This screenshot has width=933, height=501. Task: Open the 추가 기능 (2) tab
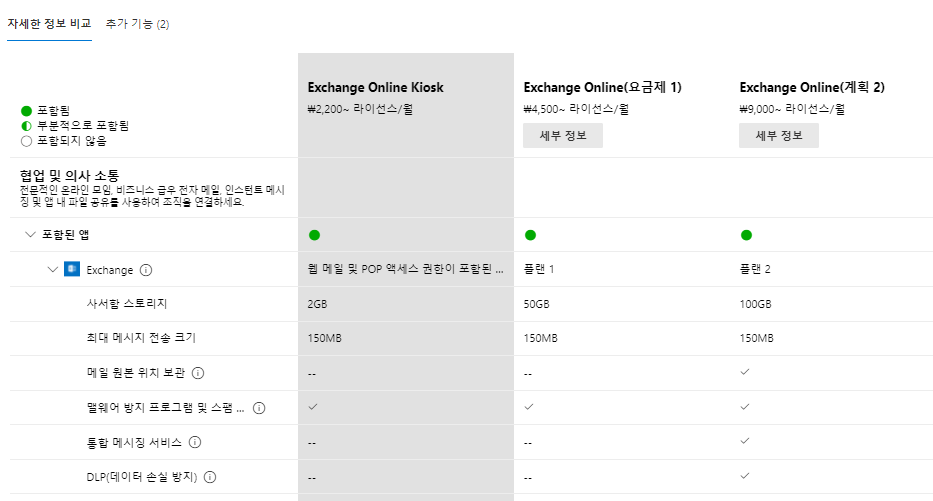[x=137, y=24]
